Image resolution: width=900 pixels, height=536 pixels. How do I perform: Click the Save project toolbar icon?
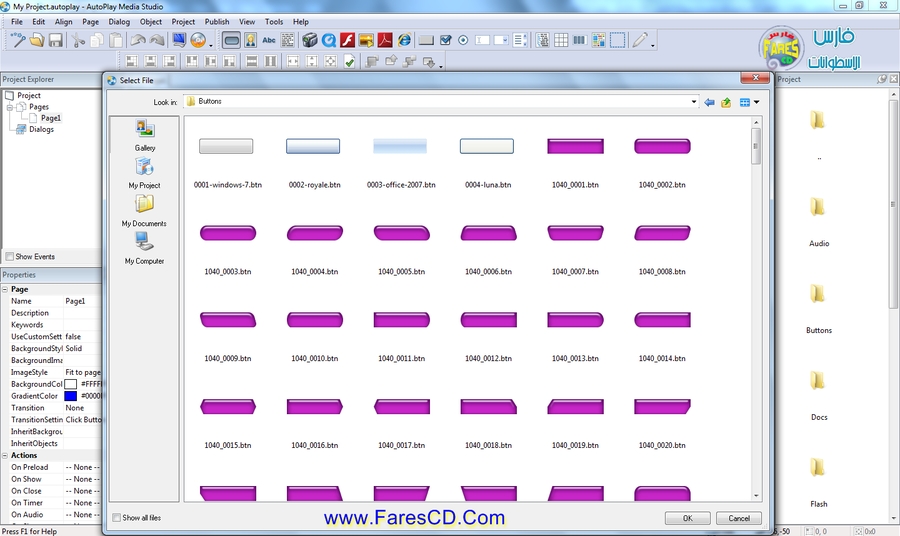pyautogui.click(x=56, y=41)
